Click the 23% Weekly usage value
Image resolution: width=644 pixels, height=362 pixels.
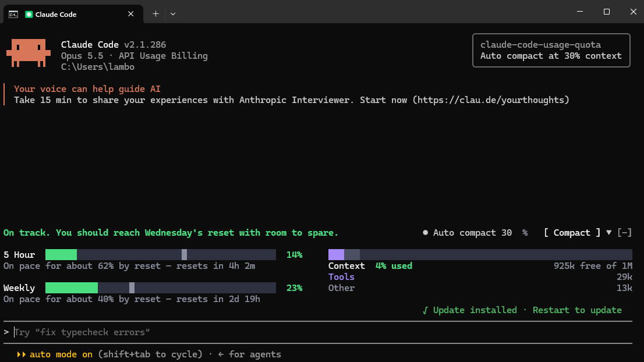(295, 288)
